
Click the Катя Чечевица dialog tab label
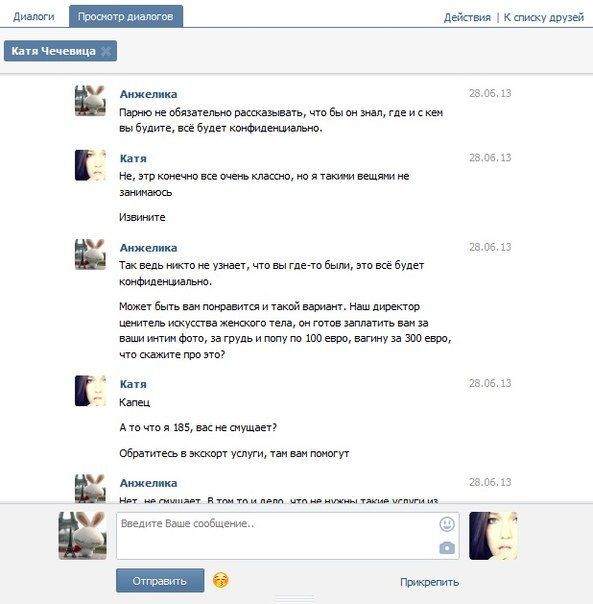click(x=53, y=51)
